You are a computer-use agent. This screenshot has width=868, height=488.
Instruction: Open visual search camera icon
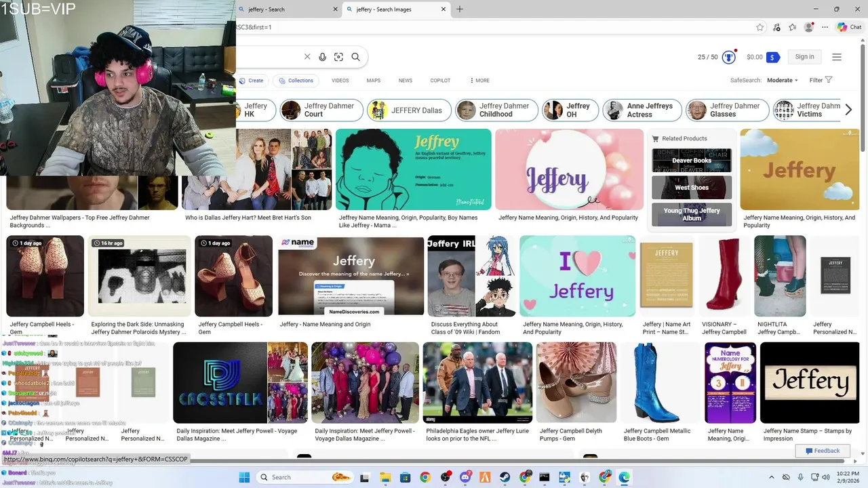(339, 57)
